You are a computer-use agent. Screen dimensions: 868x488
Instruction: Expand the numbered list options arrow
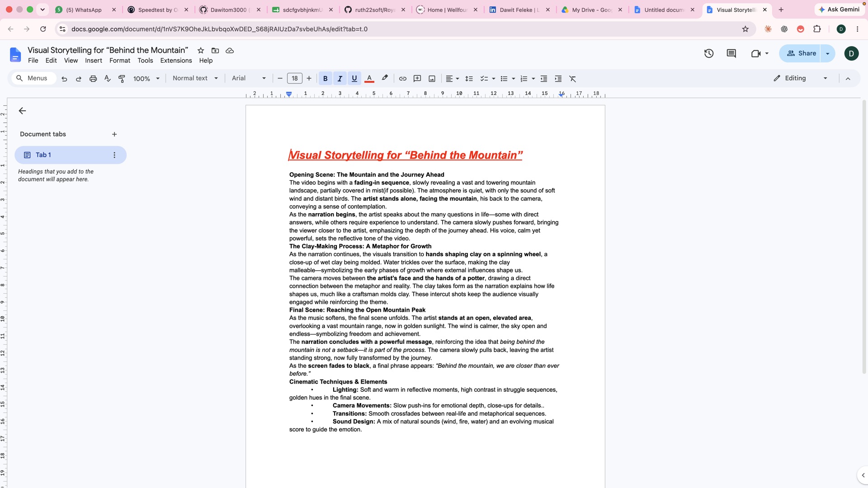(533, 79)
